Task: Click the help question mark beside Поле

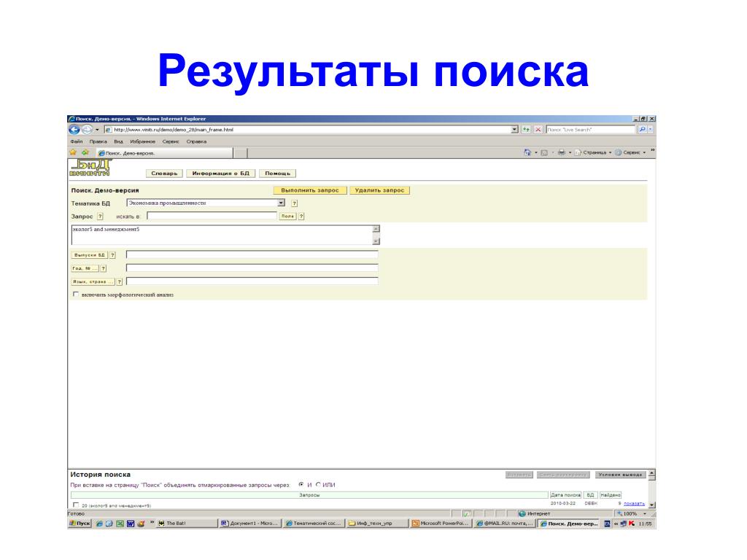Action: click(x=301, y=216)
